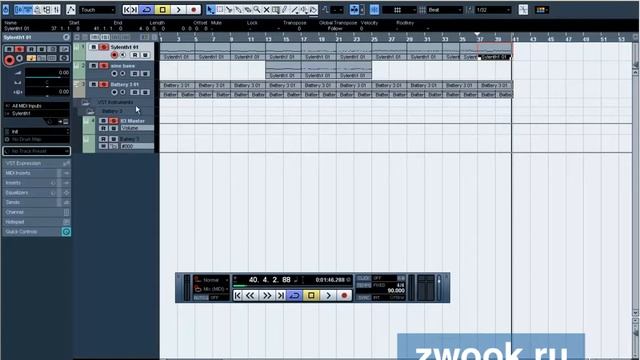Click the automation mode icon left of Touch
The image size is (640, 360).
71,10
